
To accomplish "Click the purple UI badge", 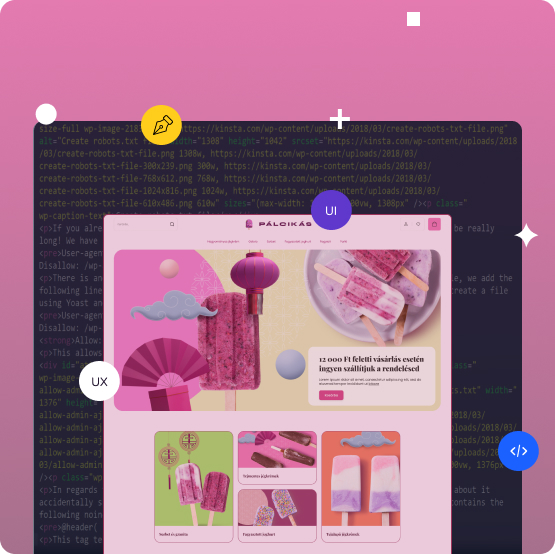I will click(331, 210).
